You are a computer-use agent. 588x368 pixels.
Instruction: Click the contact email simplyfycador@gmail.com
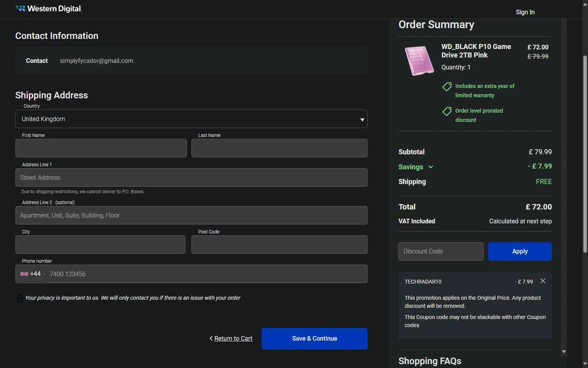(97, 61)
